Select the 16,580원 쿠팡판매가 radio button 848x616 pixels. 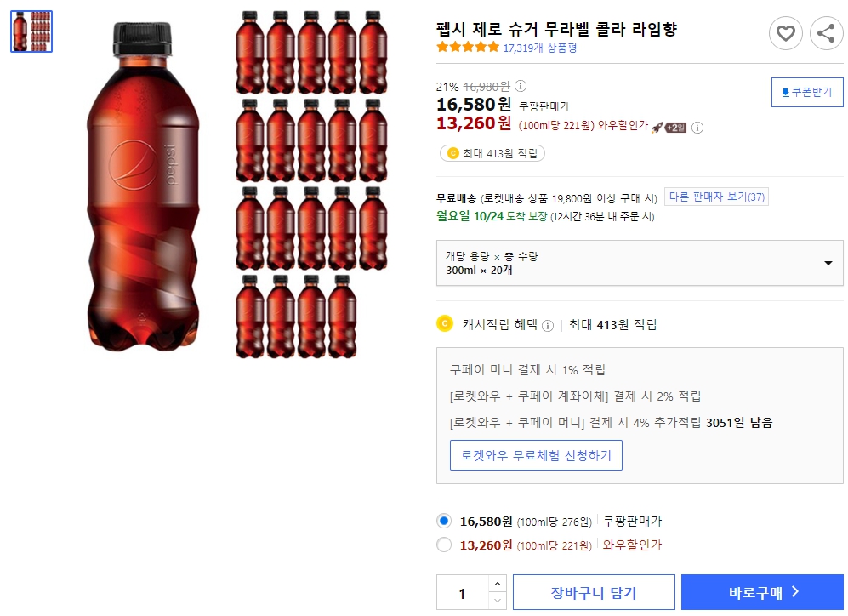tap(443, 522)
